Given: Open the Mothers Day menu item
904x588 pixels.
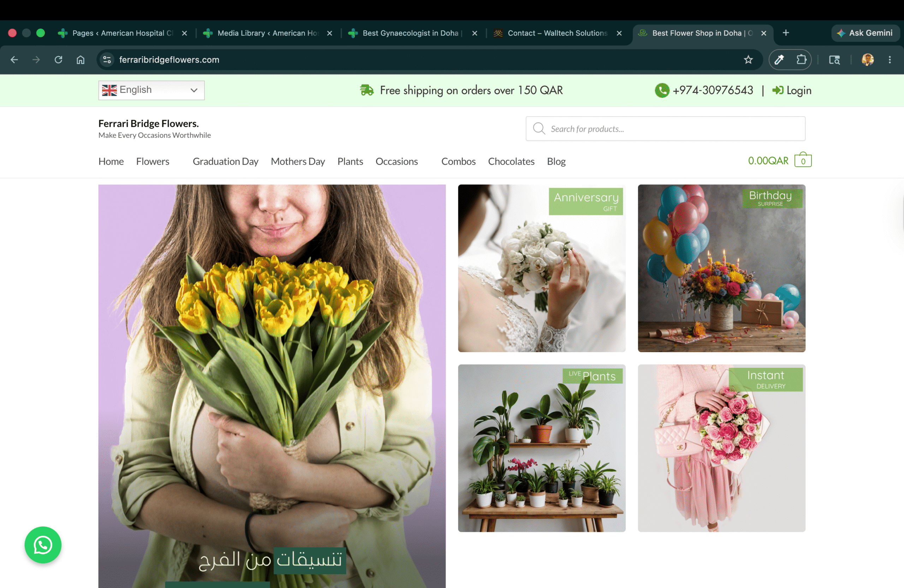Looking at the screenshot, I should click(x=297, y=161).
